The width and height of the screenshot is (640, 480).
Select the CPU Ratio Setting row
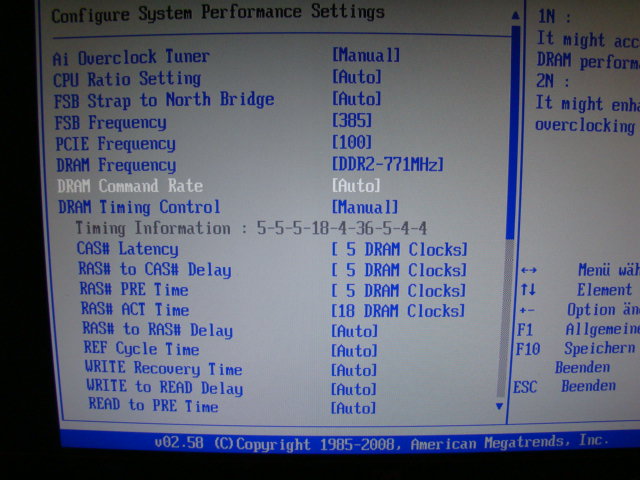pos(127,79)
